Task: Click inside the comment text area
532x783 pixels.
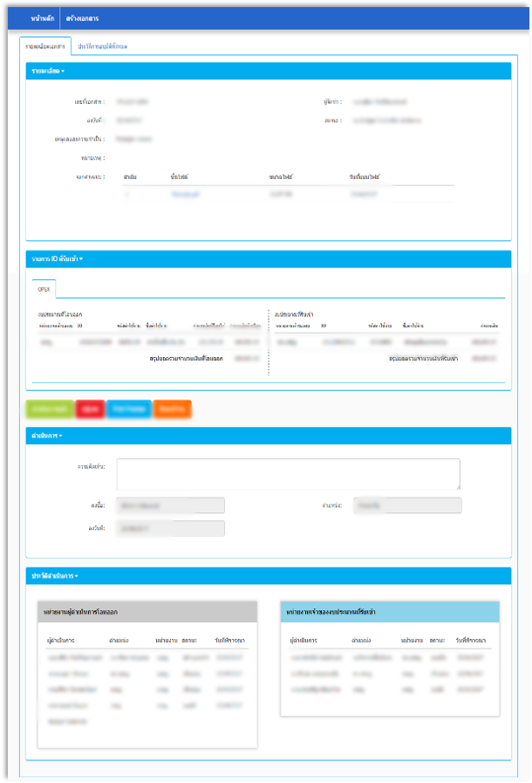Action: point(288,474)
